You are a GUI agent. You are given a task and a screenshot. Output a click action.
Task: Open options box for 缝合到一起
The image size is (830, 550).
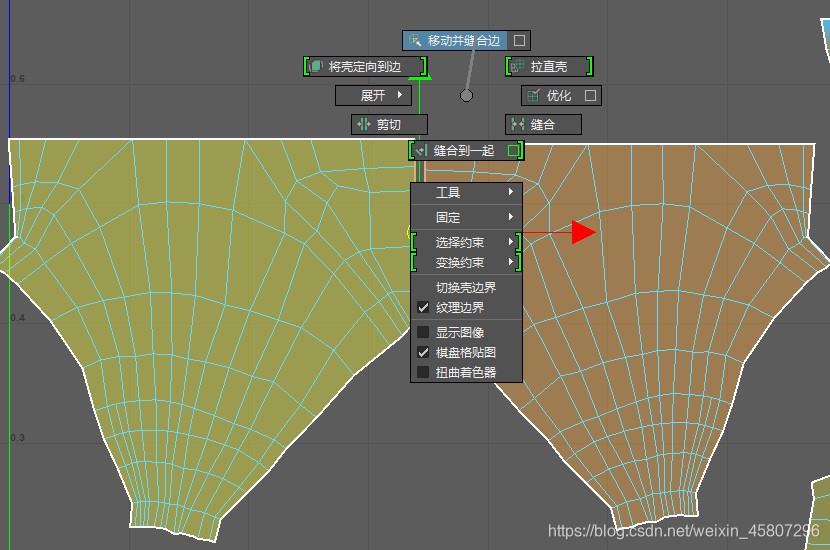[513, 150]
